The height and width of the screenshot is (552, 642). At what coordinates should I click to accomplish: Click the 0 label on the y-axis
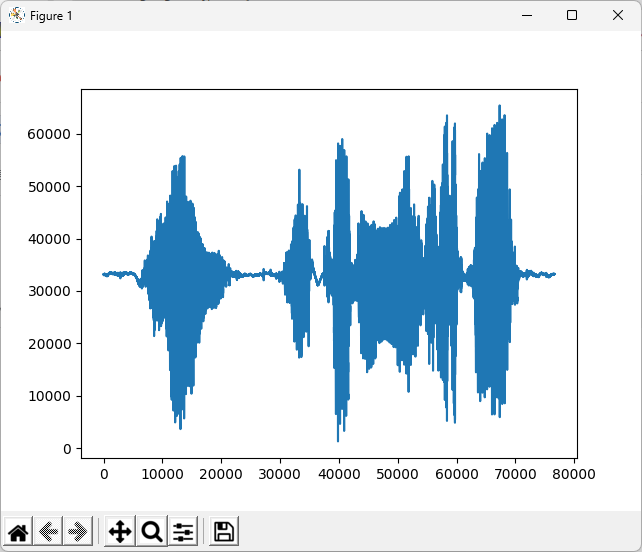pyautogui.click(x=66, y=449)
